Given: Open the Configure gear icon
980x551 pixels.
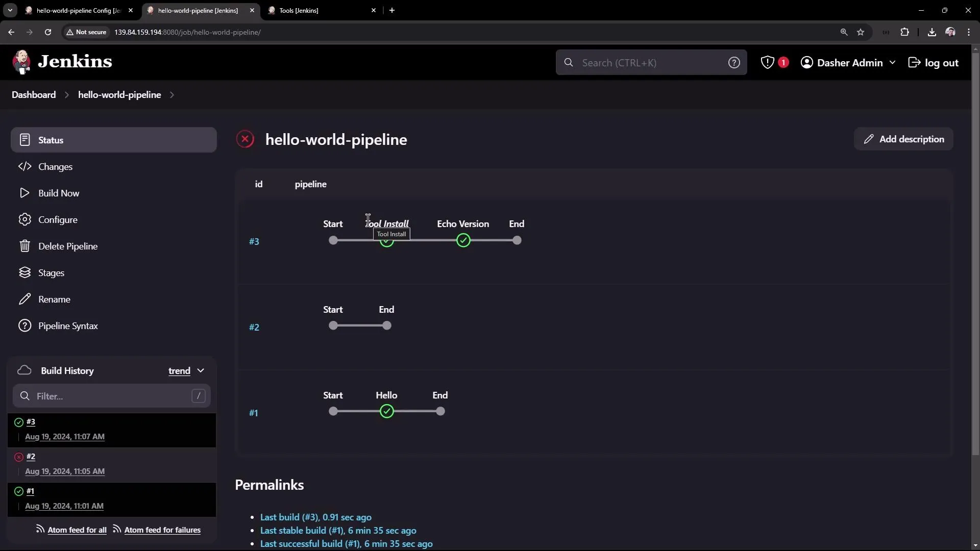Looking at the screenshot, I should click(x=24, y=219).
